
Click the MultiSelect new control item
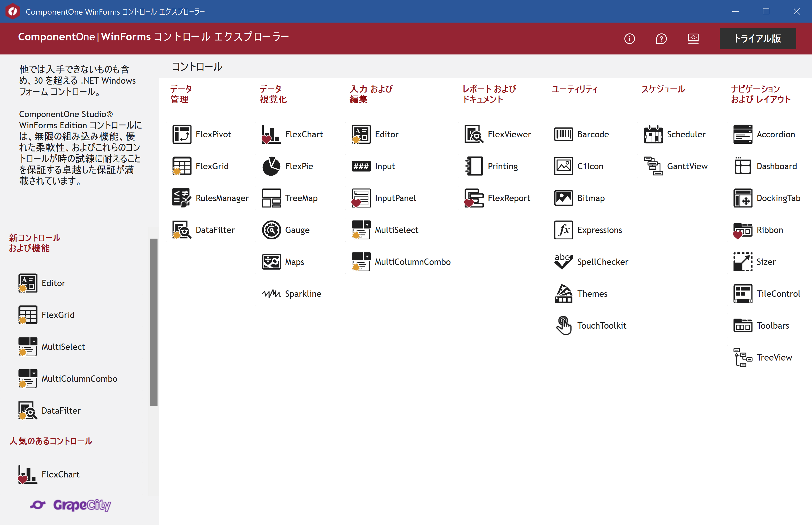point(63,346)
